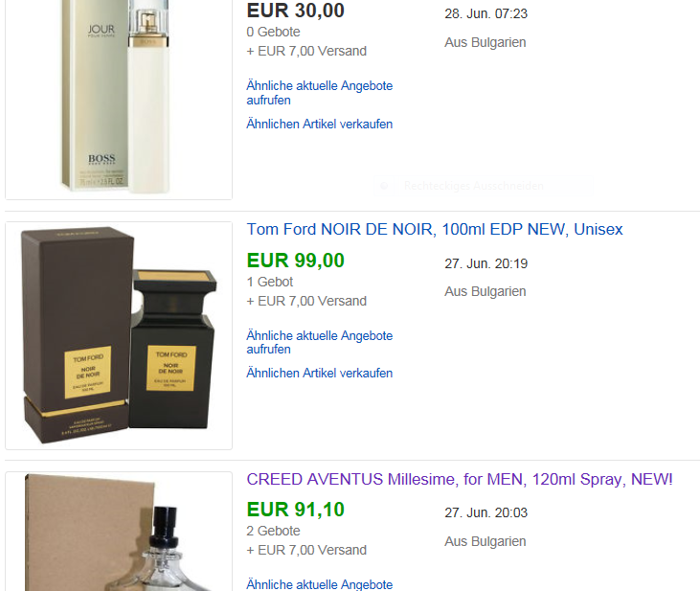The width and height of the screenshot is (700, 591).
Task: Click the small icon beside 'Rechteckiges Ausschneiden'
Action: [x=384, y=186]
